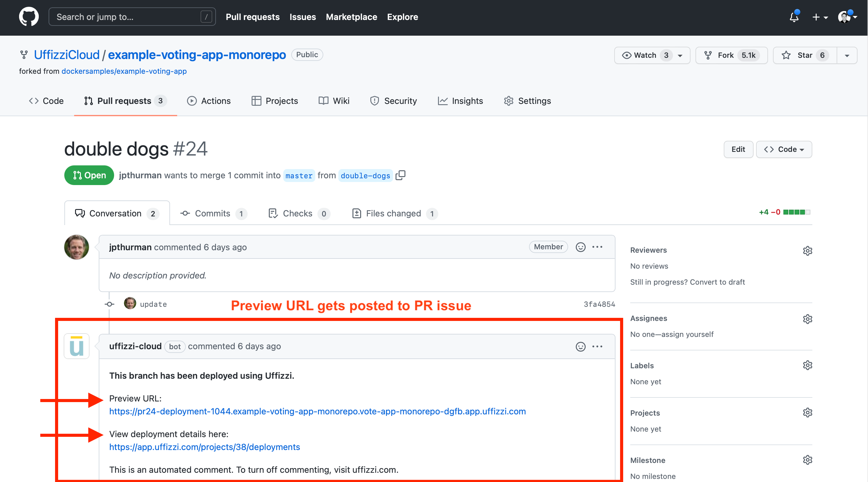
Task: Click the +4 −0 diffstat bar
Action: [x=784, y=212]
